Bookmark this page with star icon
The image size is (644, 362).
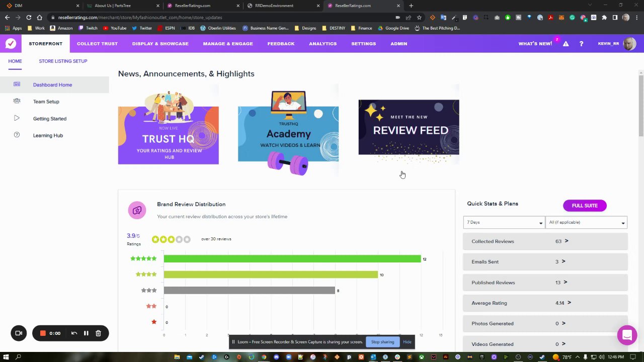pyautogui.click(x=419, y=17)
